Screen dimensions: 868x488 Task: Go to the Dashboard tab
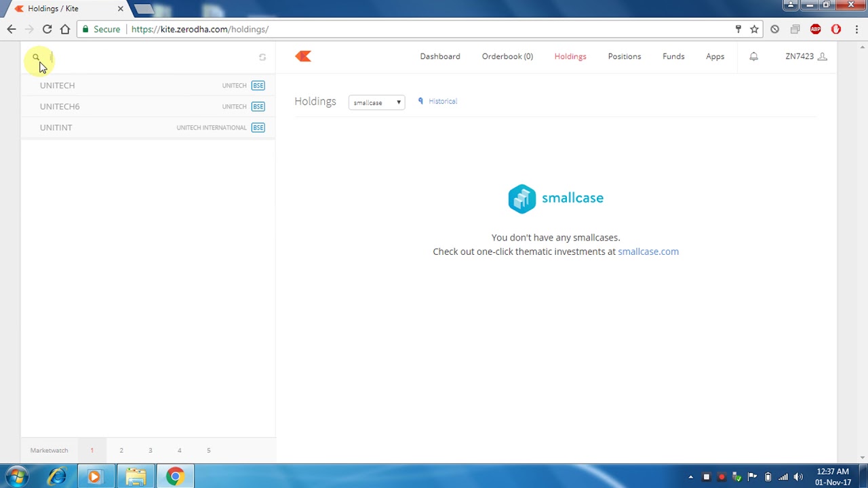pos(440,56)
